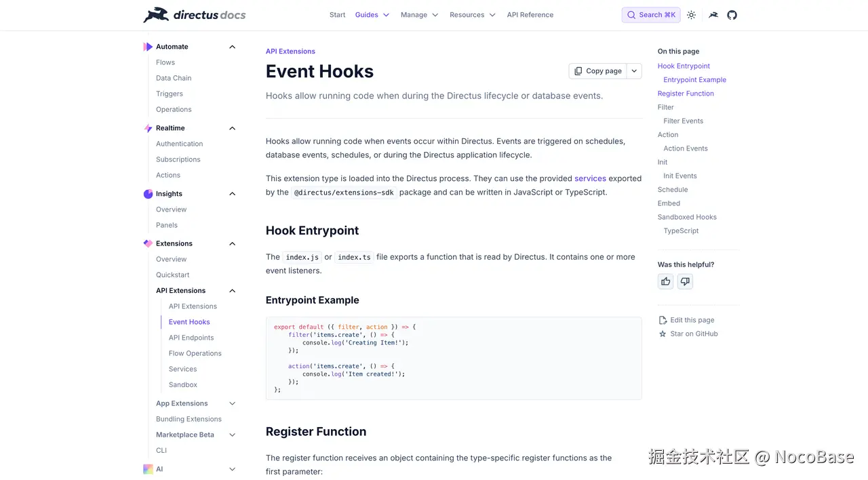Viewport: 868px width, 480px height.
Task: Click the star icon beside Star on GitHub
Action: (663, 334)
